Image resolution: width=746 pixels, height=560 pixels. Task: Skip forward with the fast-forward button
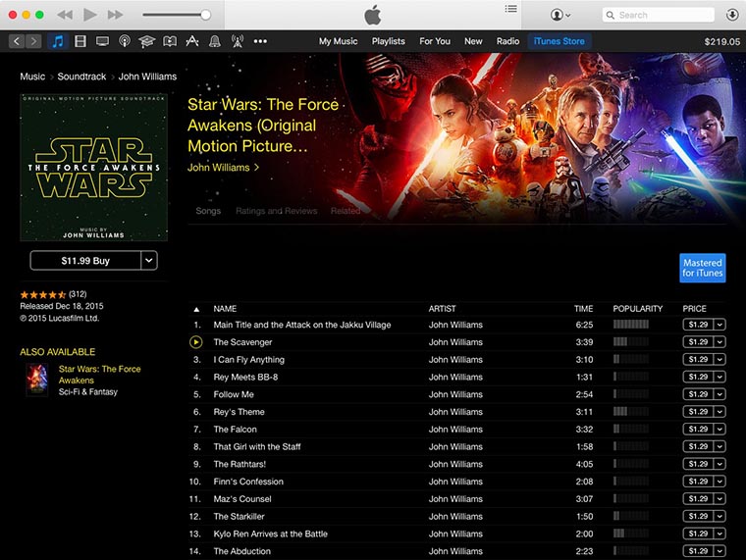115,16
